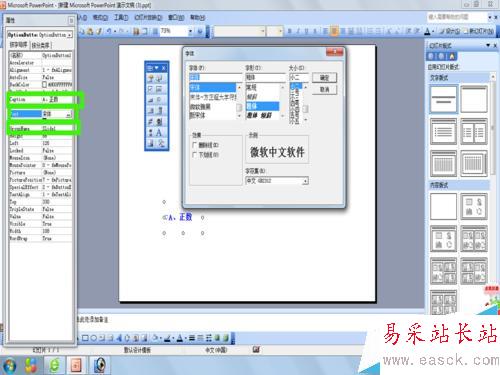
Task: Click the Design (设计) toolbar button
Action: coord(450,31)
